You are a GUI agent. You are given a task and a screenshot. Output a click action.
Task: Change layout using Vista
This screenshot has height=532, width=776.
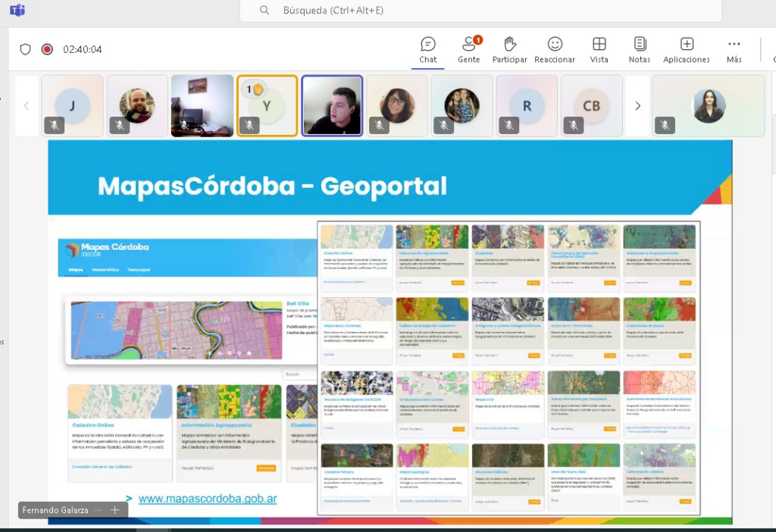coord(599,50)
